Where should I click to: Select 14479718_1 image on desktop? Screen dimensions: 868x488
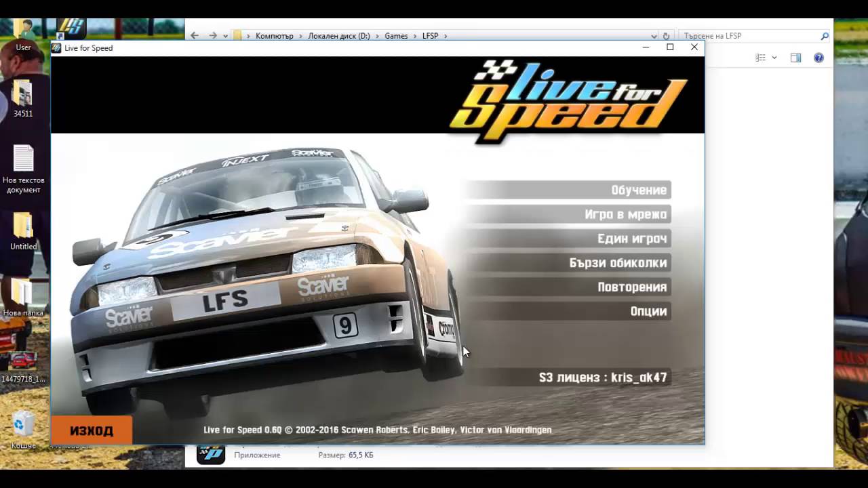click(x=23, y=367)
